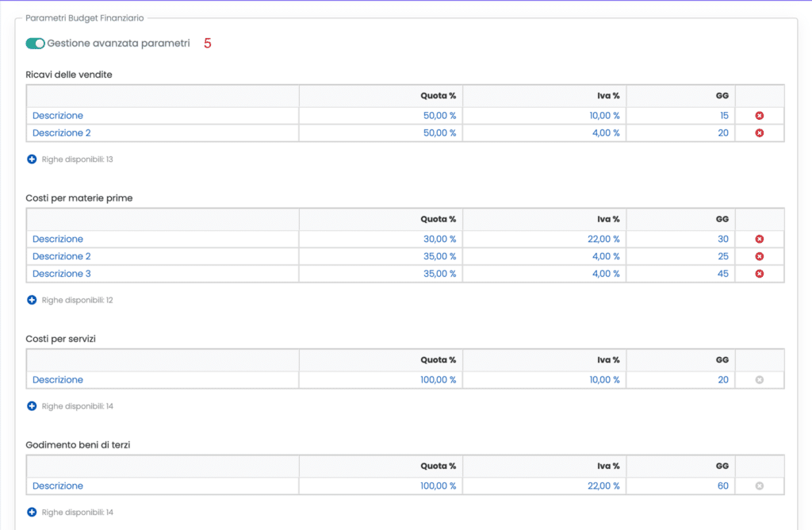Screen dimensions: 812x530
Task: Delete first row in Costi per materie prime
Action: coord(759,240)
